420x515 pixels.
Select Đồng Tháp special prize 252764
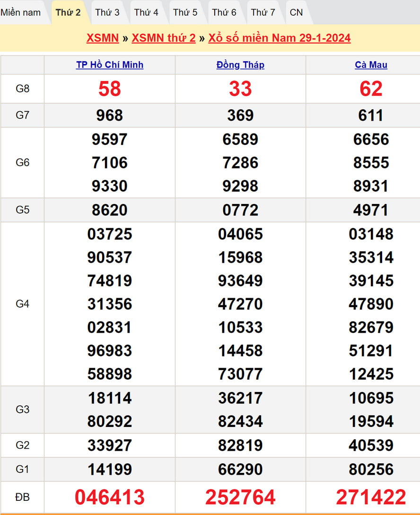(240, 497)
